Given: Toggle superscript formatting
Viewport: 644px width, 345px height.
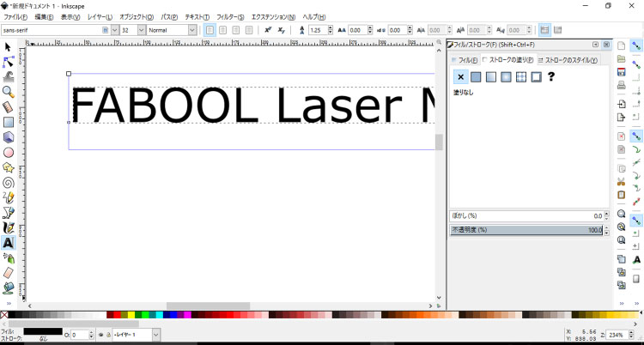Looking at the screenshot, I should 268,30.
